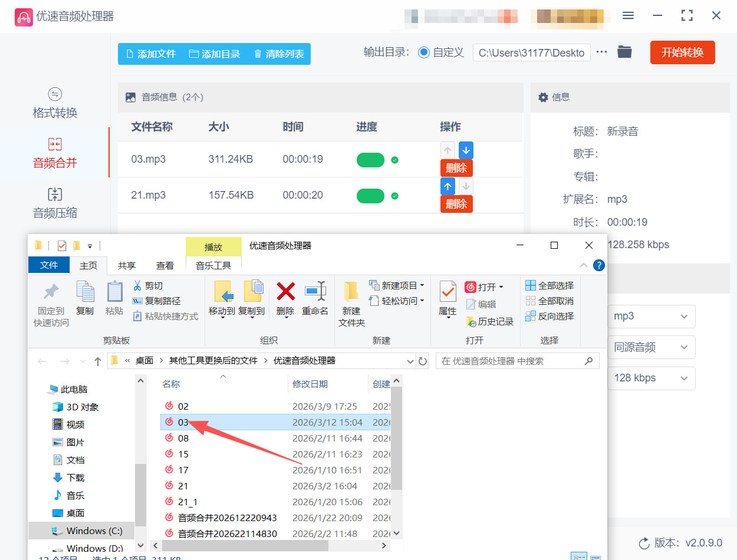The width and height of the screenshot is (737, 560).
Task: Click the green progress bar of 21.mp3
Action: point(370,197)
